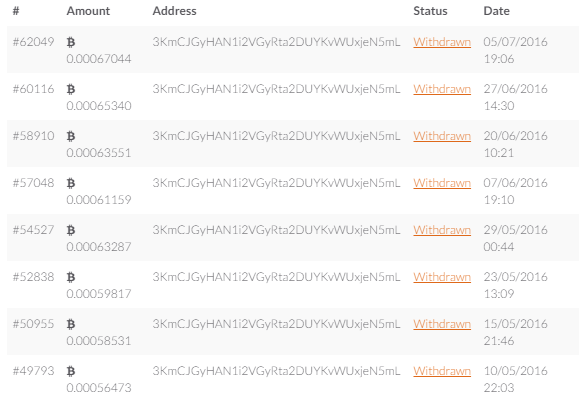Click Bitcoin symbol above 0.00059817

click(x=71, y=277)
